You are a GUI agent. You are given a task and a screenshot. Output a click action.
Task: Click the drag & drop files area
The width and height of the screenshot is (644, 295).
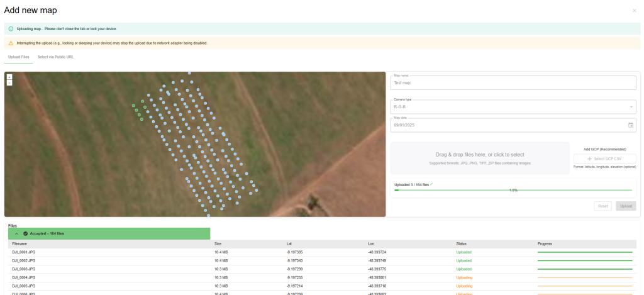point(480,158)
